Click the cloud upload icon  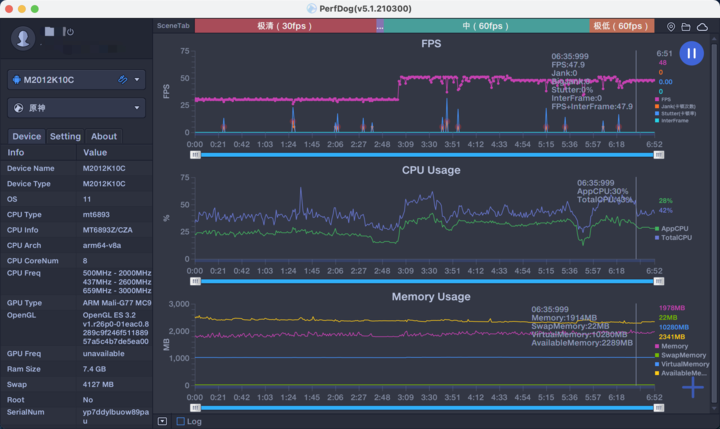[700, 27]
